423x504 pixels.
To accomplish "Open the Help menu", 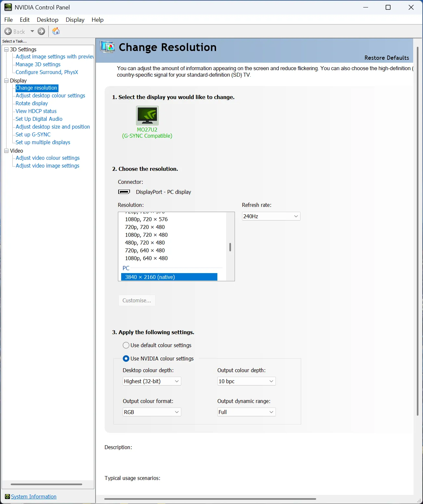I will [x=97, y=20].
